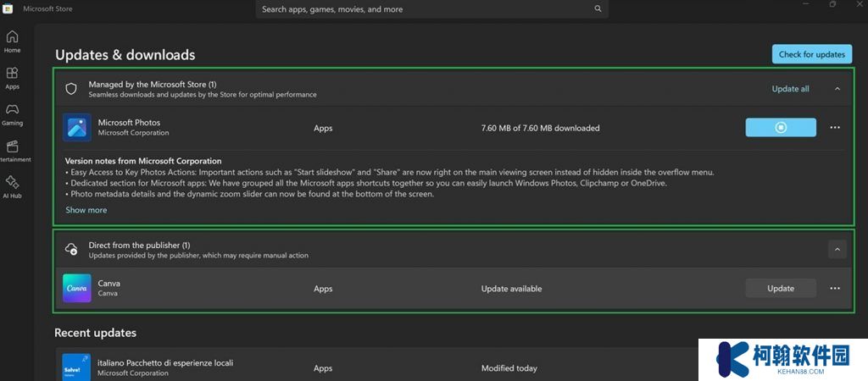Click the Recent updates heading
Image resolution: width=868 pixels, height=381 pixels.
95,333
